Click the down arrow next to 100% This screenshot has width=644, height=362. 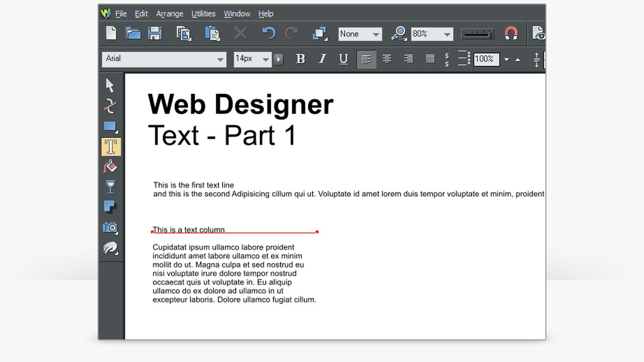click(507, 60)
